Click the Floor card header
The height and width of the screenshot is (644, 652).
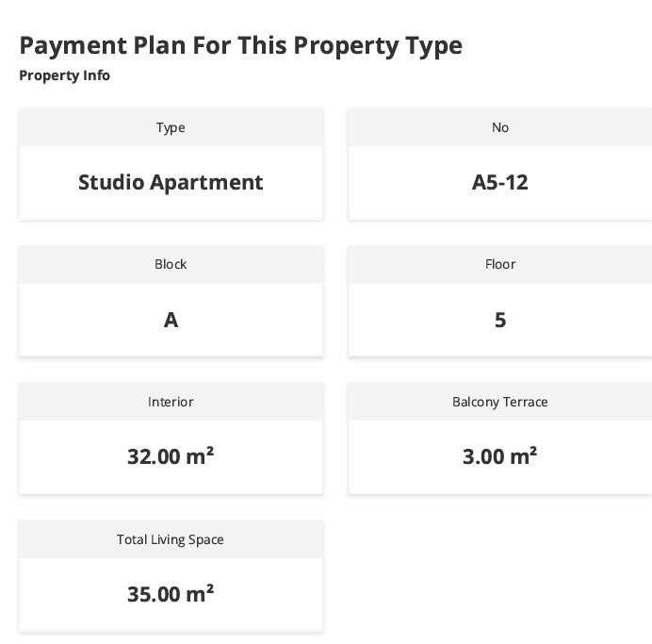coord(500,265)
